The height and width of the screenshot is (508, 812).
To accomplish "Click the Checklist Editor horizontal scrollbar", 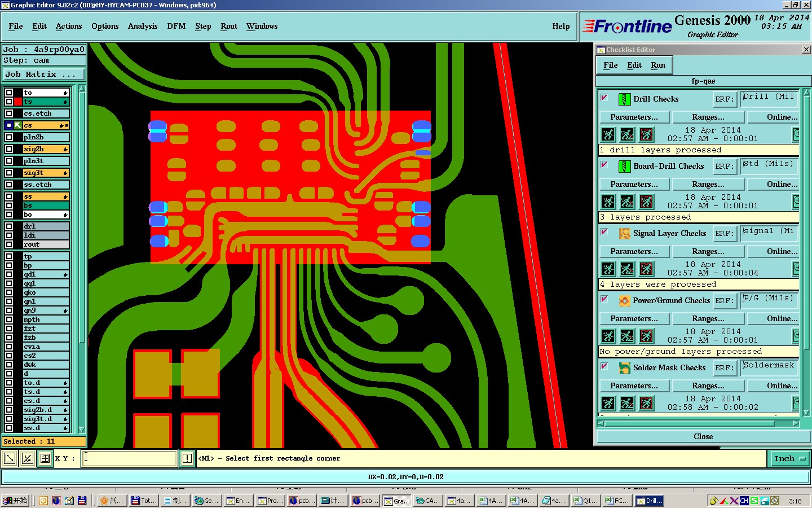I will tap(698, 423).
